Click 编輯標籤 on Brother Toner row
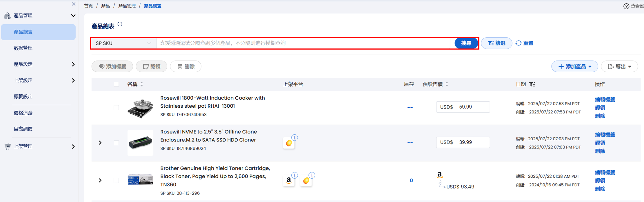This screenshot has width=644, height=202. tap(605, 172)
